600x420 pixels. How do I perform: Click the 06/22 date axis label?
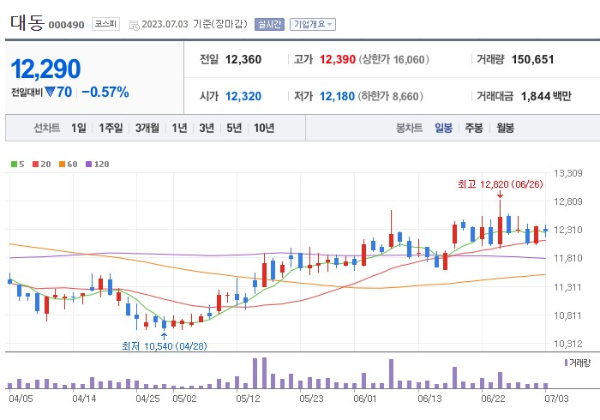[493, 399]
